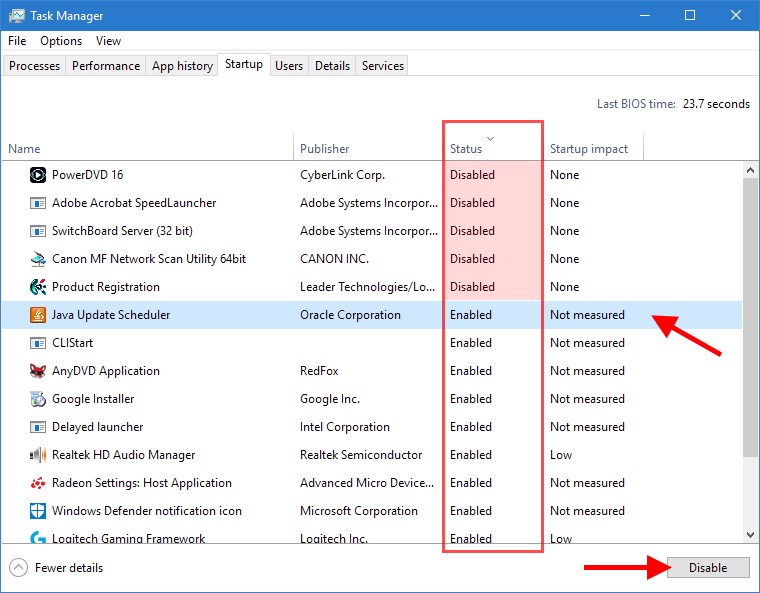
Task: Click the vertical scrollbar down arrow
Action: [x=749, y=535]
